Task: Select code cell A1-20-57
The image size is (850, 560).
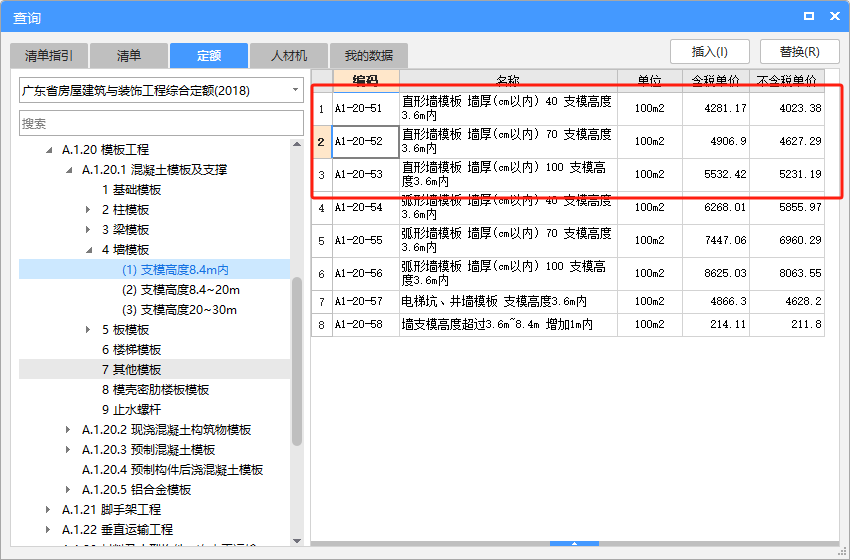Action: click(x=366, y=301)
